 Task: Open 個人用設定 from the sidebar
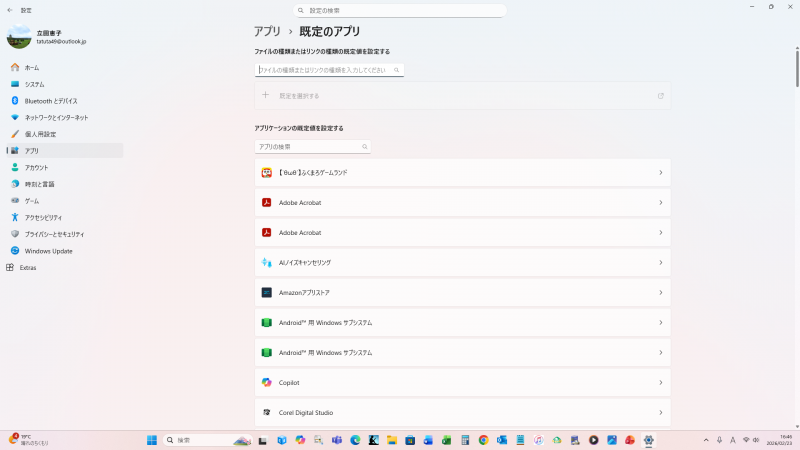click(x=40, y=134)
